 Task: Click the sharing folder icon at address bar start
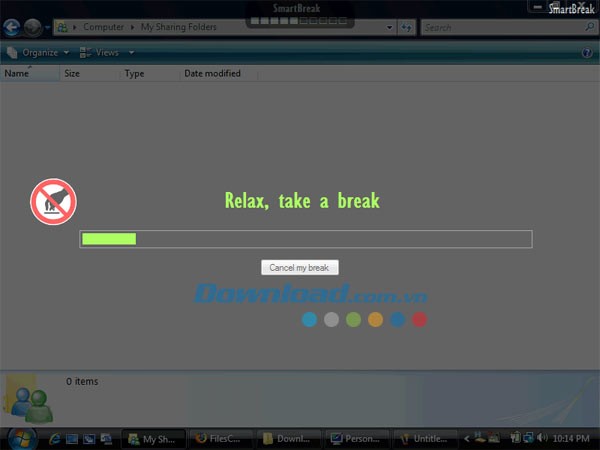tap(62, 27)
